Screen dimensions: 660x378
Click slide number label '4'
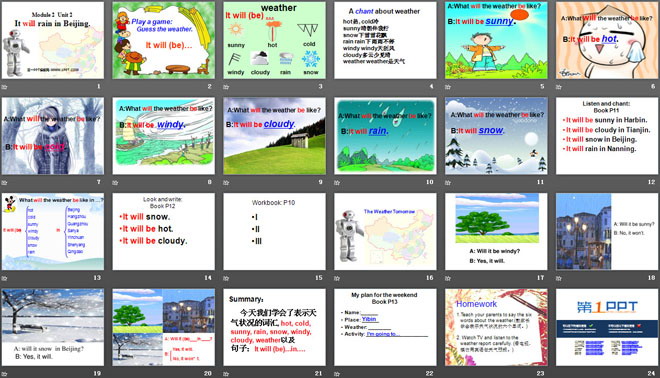point(431,86)
